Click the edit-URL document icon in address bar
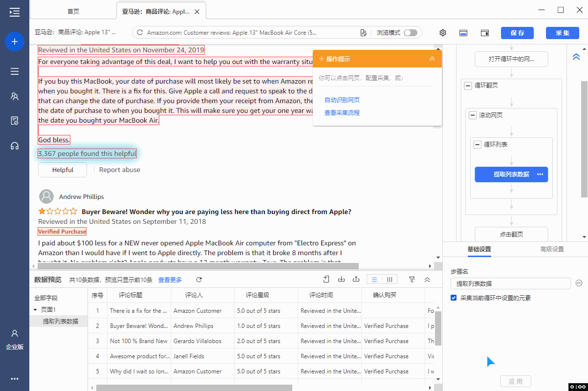 coord(363,33)
